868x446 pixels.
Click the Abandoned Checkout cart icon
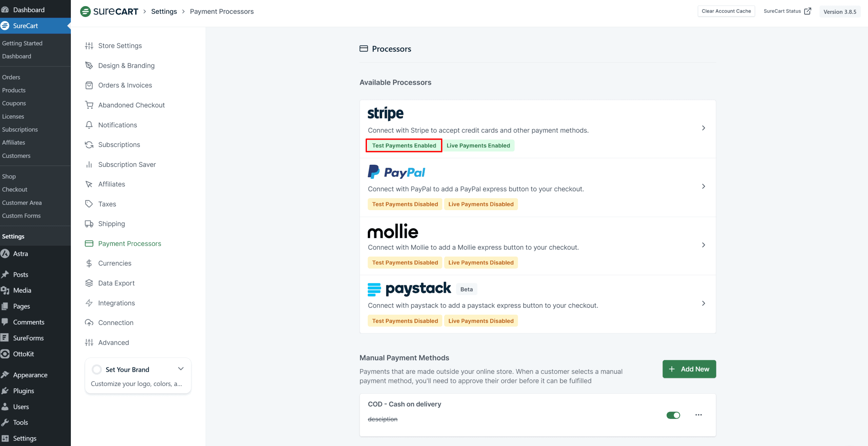coord(89,105)
